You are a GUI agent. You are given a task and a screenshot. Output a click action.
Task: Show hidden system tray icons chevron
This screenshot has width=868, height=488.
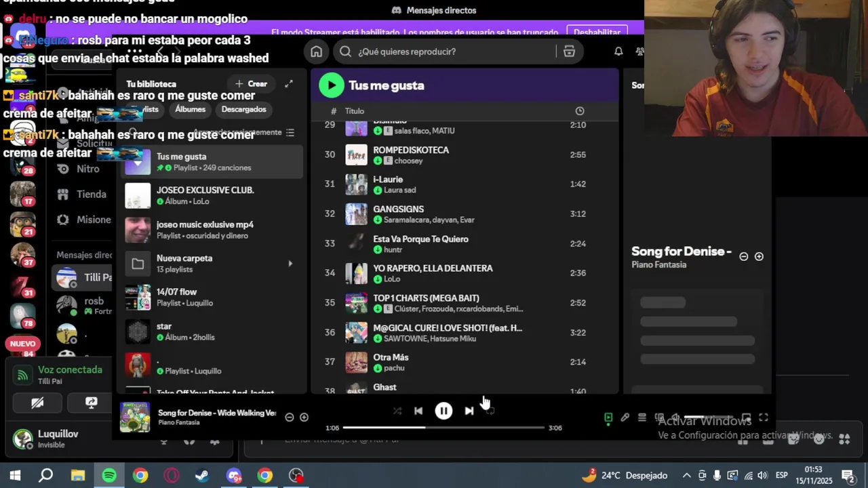[x=686, y=476]
